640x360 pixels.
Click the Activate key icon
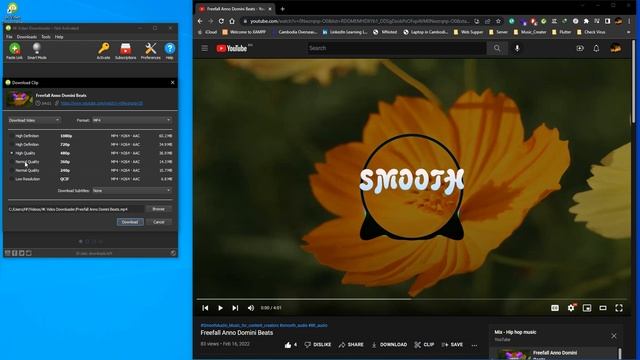(x=103, y=51)
